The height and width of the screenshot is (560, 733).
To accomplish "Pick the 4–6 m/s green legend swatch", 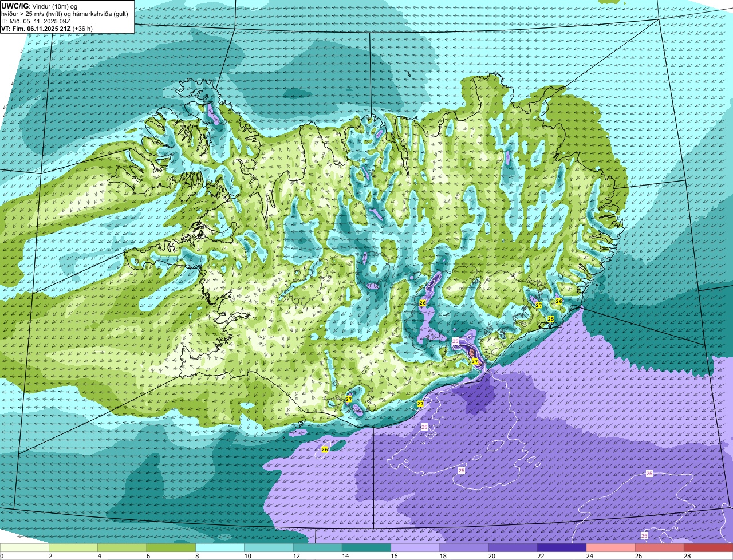I will [x=122, y=547].
